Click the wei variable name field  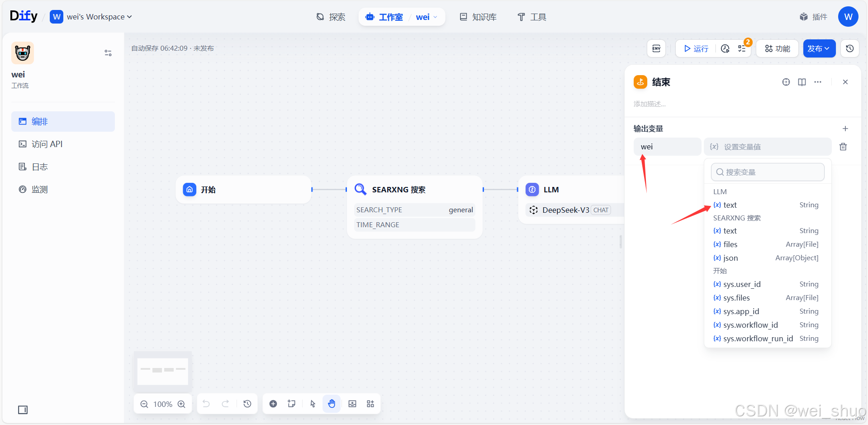[667, 147]
